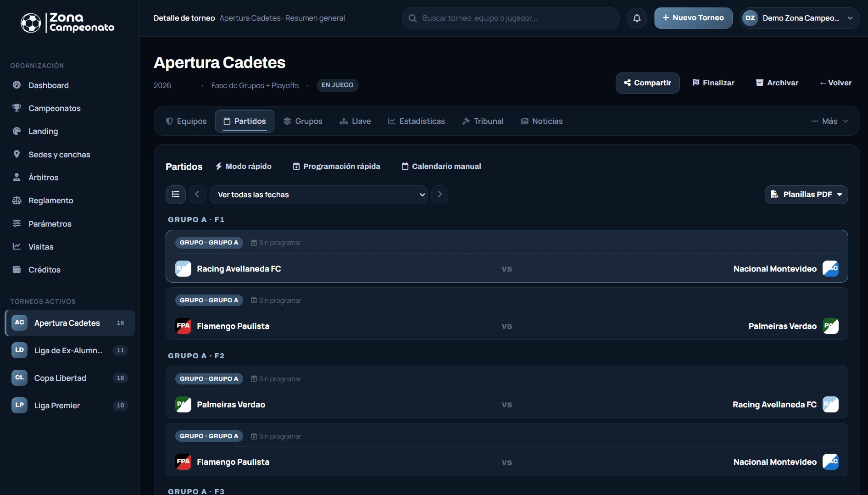Click the Créditos wallet icon
The width and height of the screenshot is (868, 495).
[17, 269]
